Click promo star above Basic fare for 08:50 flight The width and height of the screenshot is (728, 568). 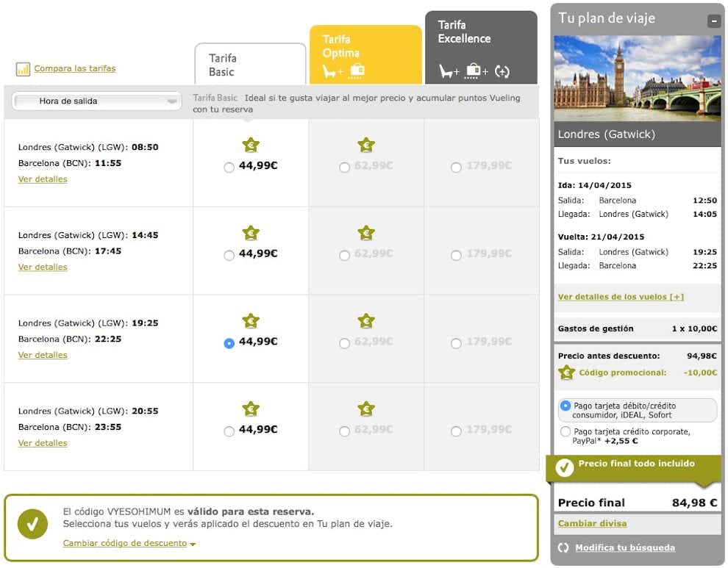(x=251, y=145)
